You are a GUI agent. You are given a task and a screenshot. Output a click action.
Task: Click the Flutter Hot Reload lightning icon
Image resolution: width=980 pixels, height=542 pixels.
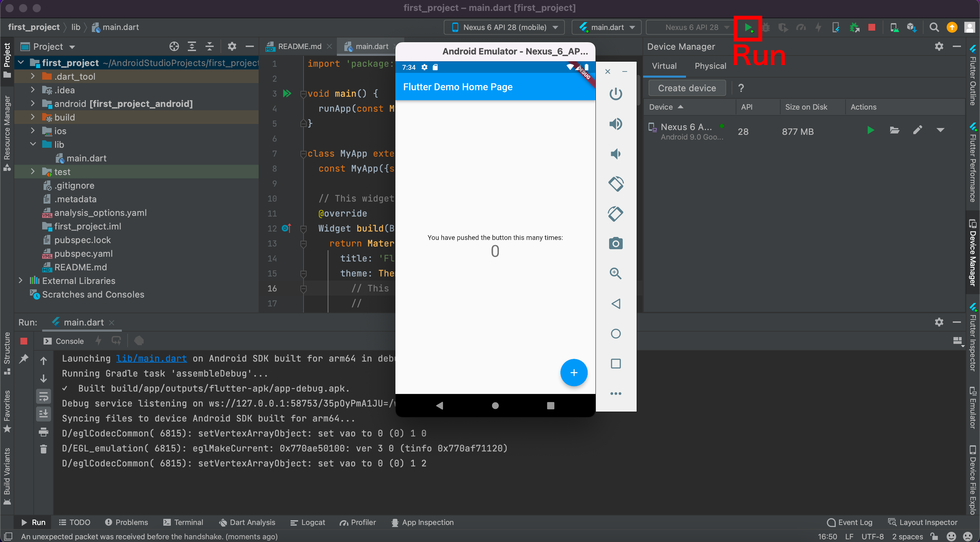click(x=818, y=27)
